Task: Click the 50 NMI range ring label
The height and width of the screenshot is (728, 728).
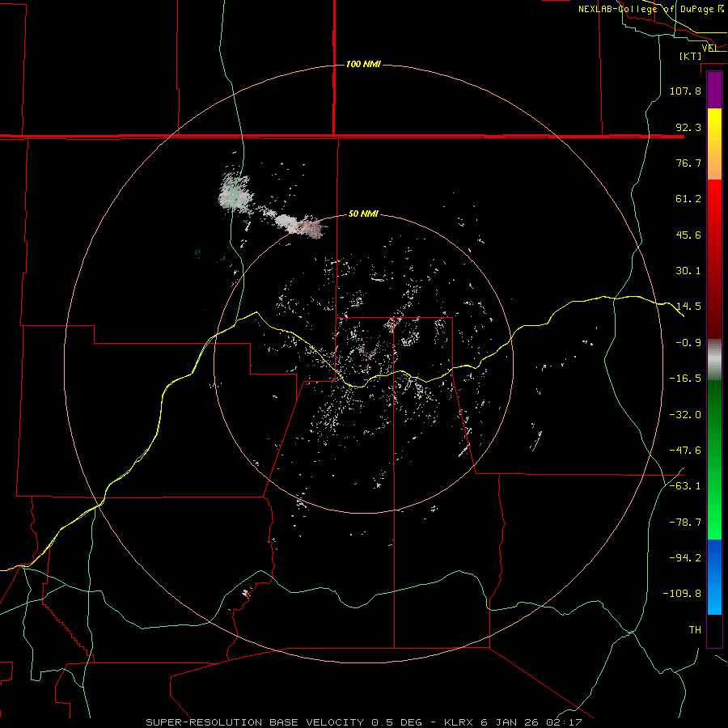Action: [x=363, y=214]
